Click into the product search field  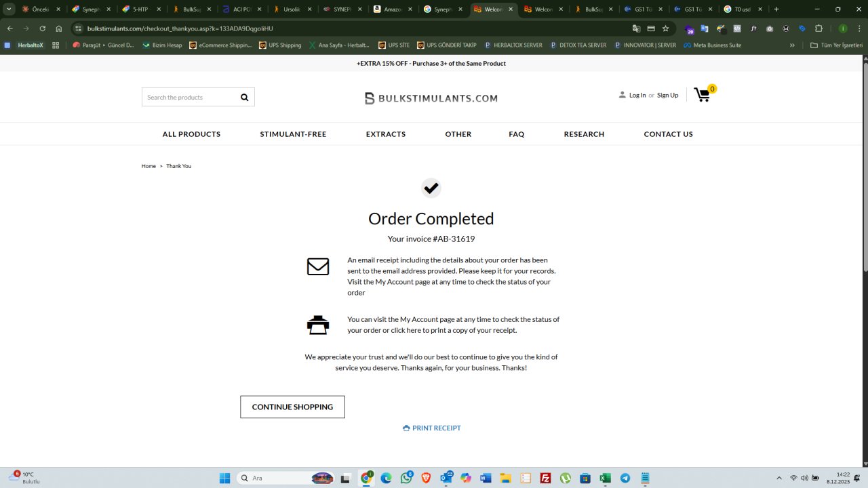(190, 97)
